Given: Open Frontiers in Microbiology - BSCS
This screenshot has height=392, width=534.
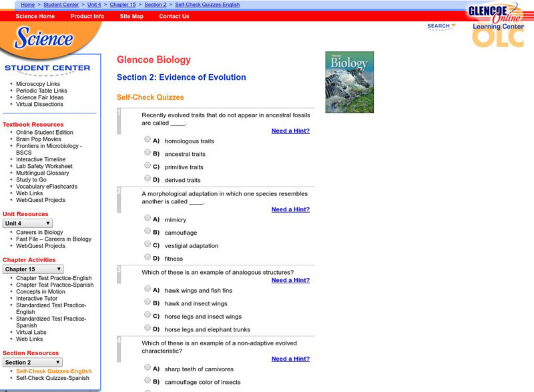Looking at the screenshot, I should click(49, 149).
